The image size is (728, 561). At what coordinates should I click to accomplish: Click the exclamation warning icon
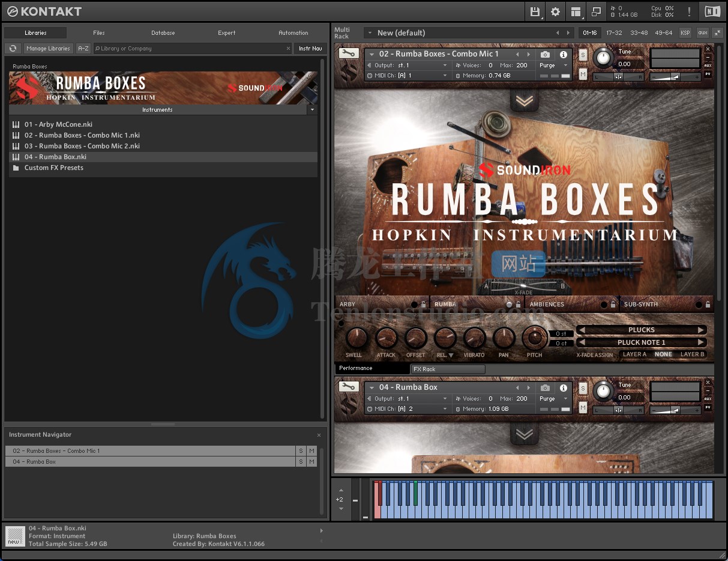(x=689, y=11)
